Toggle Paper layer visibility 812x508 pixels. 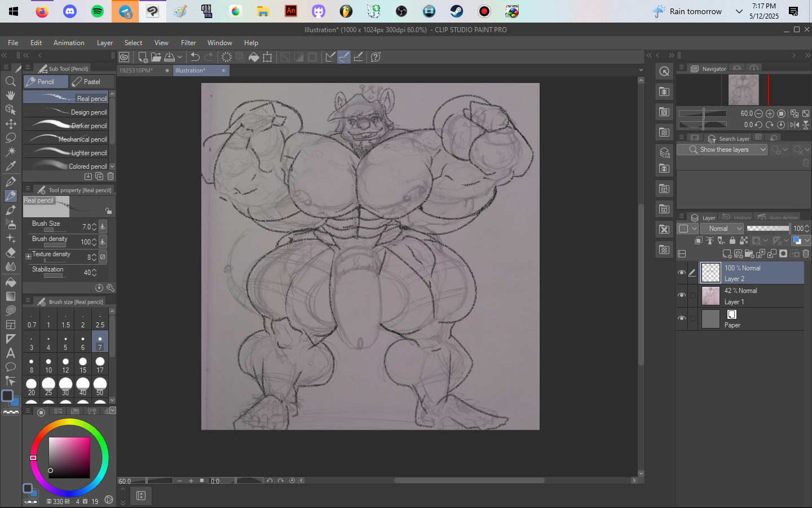682,318
